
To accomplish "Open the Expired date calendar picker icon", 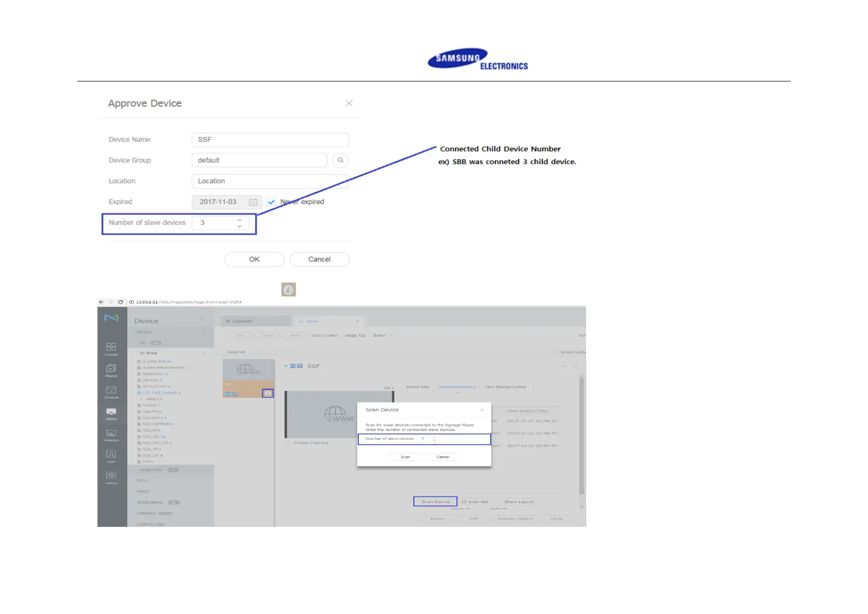I will pyautogui.click(x=253, y=202).
